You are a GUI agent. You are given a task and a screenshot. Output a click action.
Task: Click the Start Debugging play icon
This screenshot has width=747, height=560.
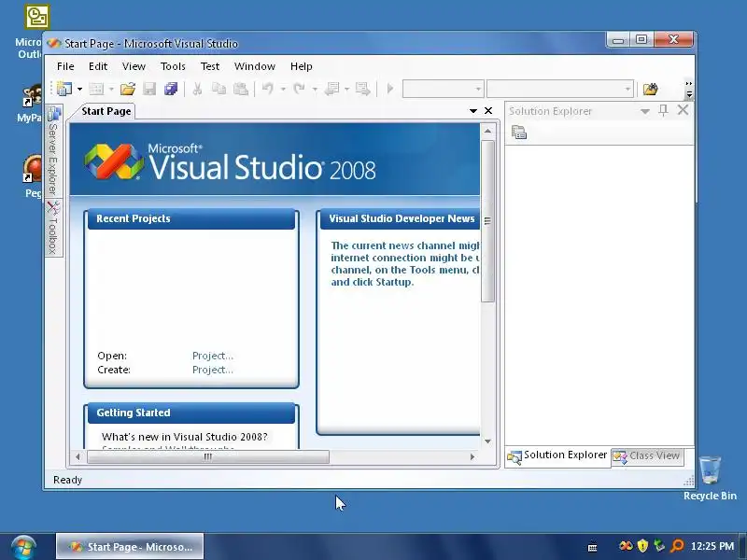(390, 89)
